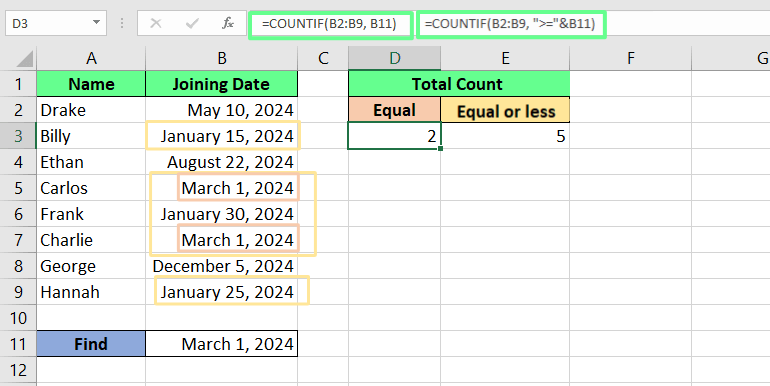Select column A header
The width and height of the screenshot is (770, 386).
tap(91, 58)
